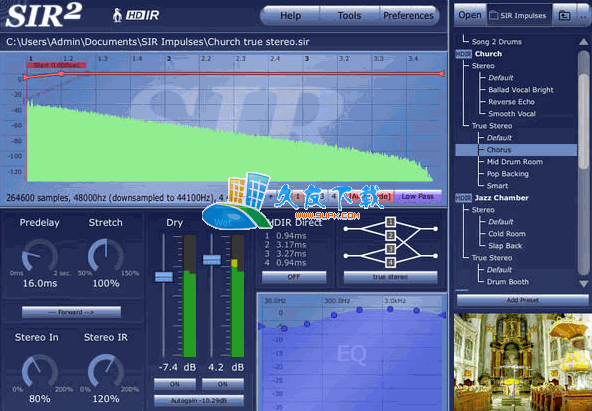Screen dimensions: 592x411
Task: Select the EQ left edge triangle handle
Action: click(261, 326)
